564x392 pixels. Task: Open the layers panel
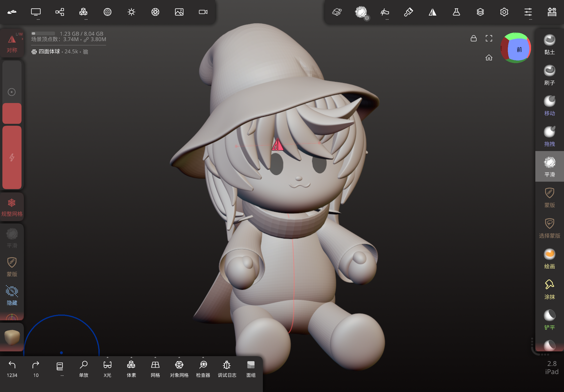(480, 12)
